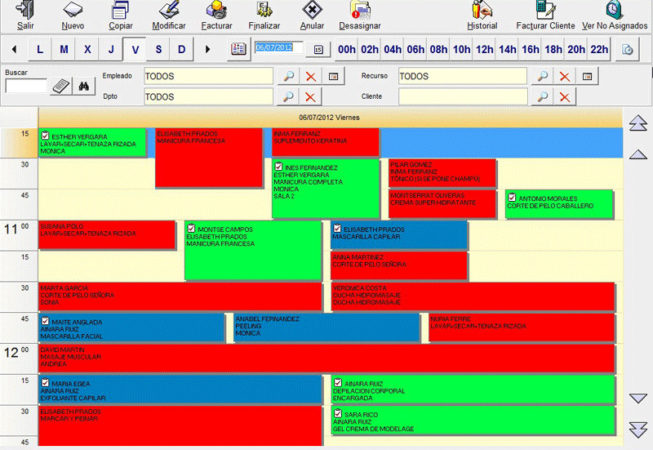Click the Buscar search input

pos(26,86)
